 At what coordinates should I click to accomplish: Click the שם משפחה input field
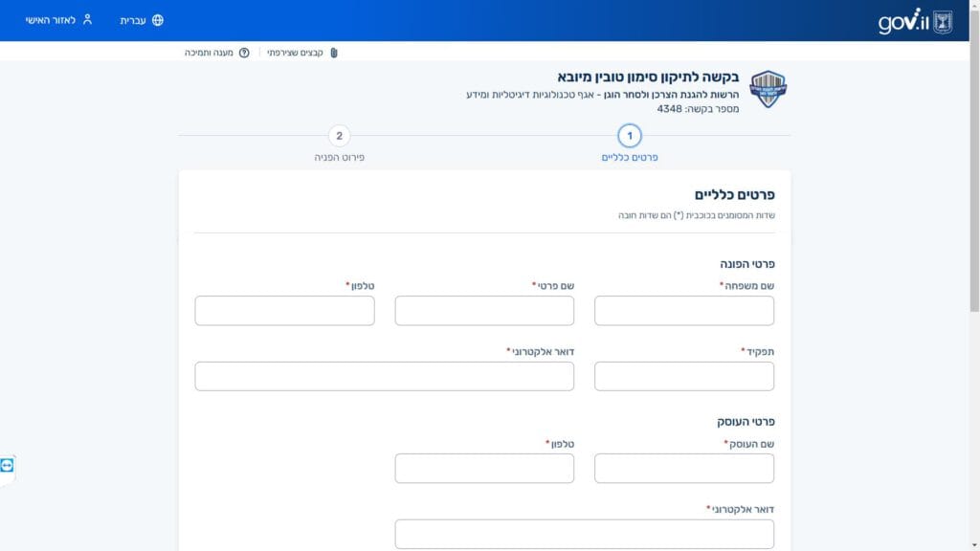coord(683,311)
